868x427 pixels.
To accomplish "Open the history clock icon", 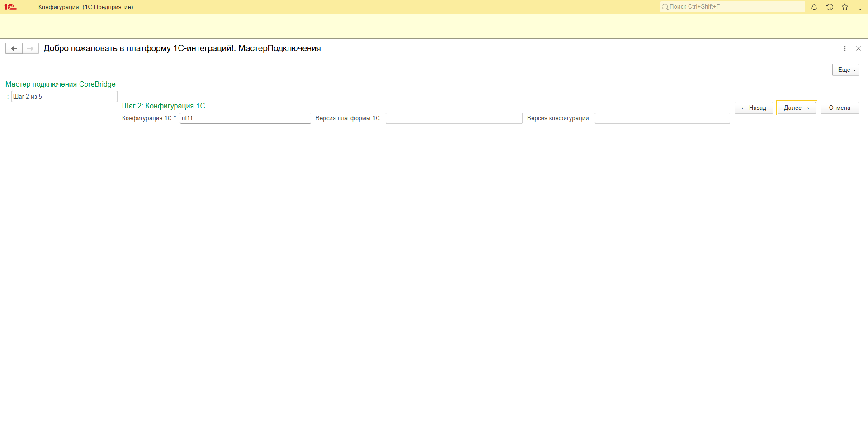I will coord(830,7).
